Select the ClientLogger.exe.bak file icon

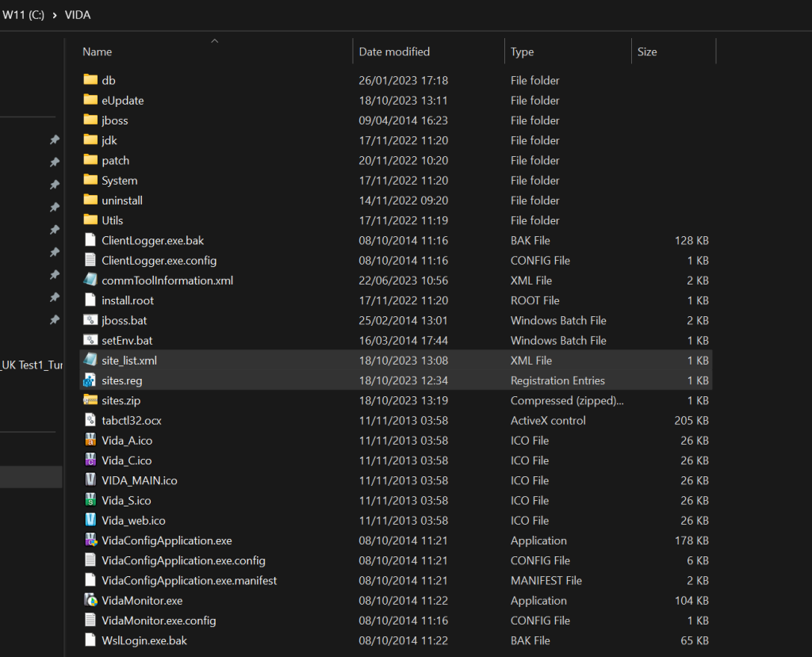pyautogui.click(x=90, y=239)
